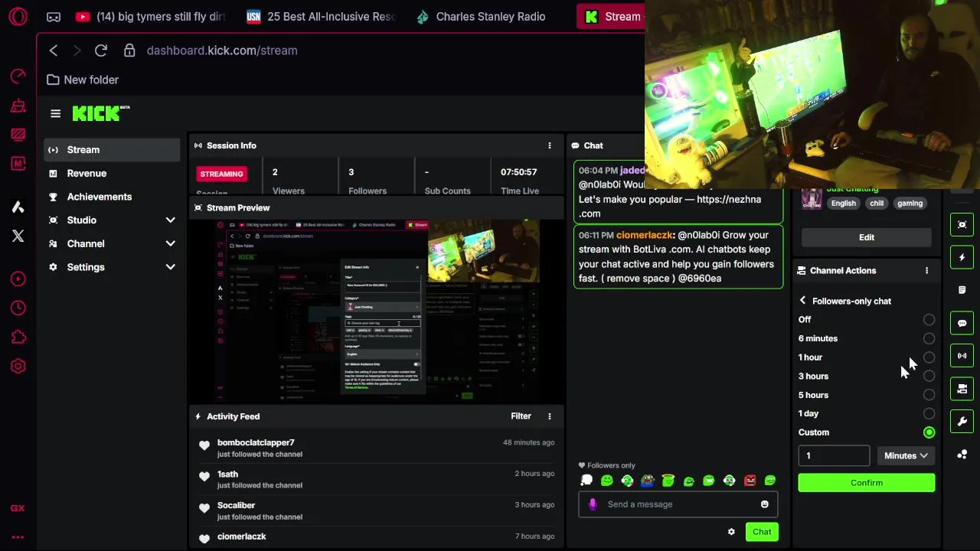
Task: Click Socaliber in Activity Feed
Action: point(236,505)
